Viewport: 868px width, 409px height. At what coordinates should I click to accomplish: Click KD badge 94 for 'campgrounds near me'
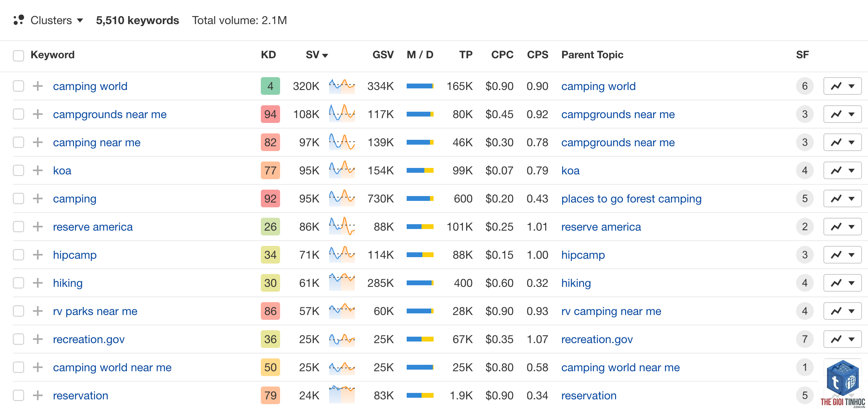click(270, 114)
